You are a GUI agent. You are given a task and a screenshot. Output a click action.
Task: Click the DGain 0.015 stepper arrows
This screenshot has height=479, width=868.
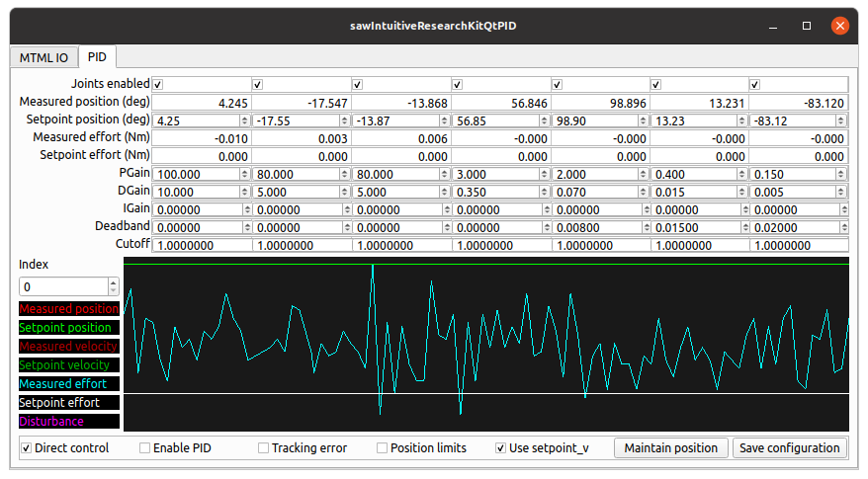741,192
